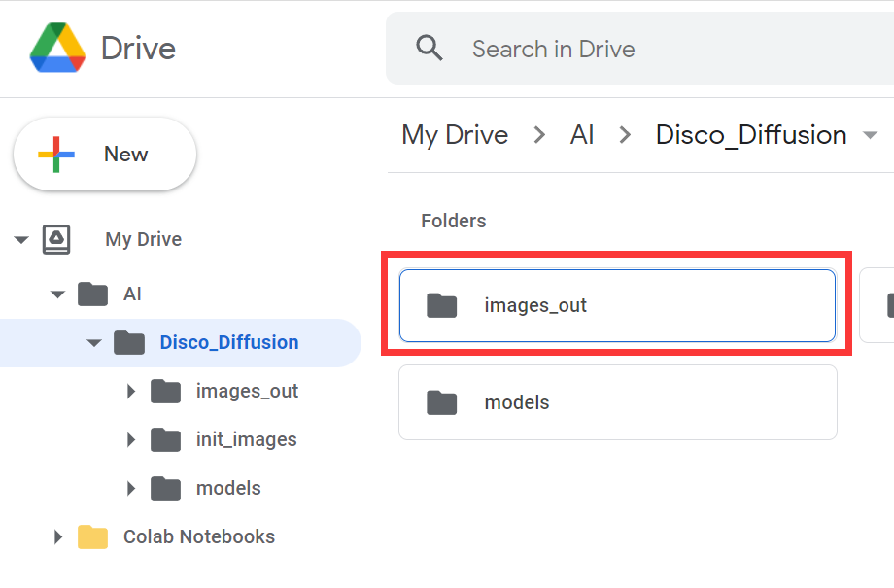Expand the Colab Notebooks folder arrow
Viewport: 894px width, 588px height.
pyautogui.click(x=58, y=536)
